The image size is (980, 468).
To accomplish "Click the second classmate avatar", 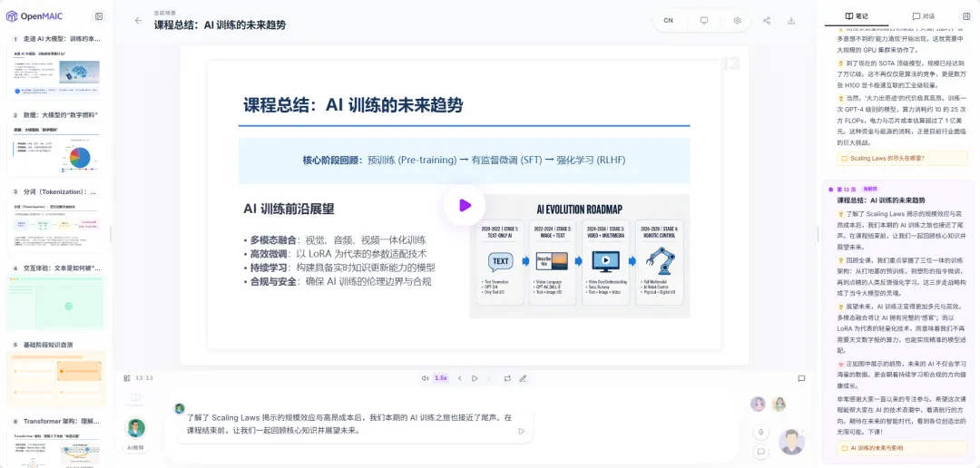I will pyautogui.click(x=779, y=405).
